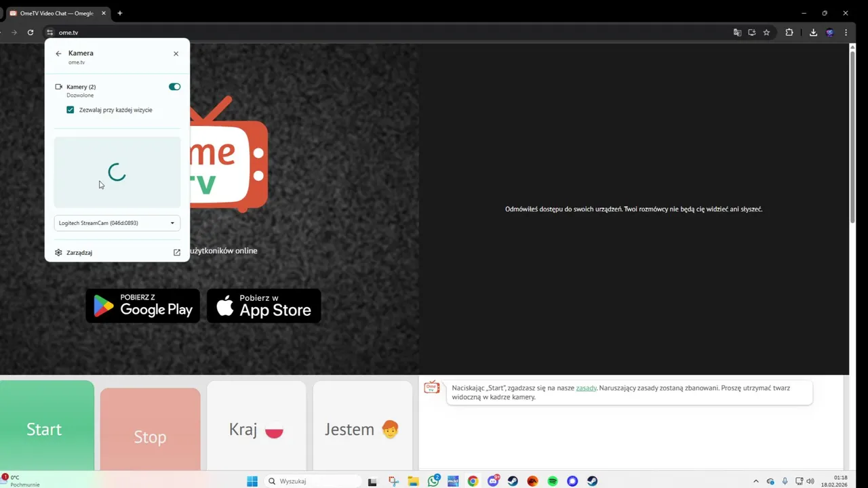Open File Explorer from the taskbar
This screenshot has height=488, width=868.
(x=413, y=481)
